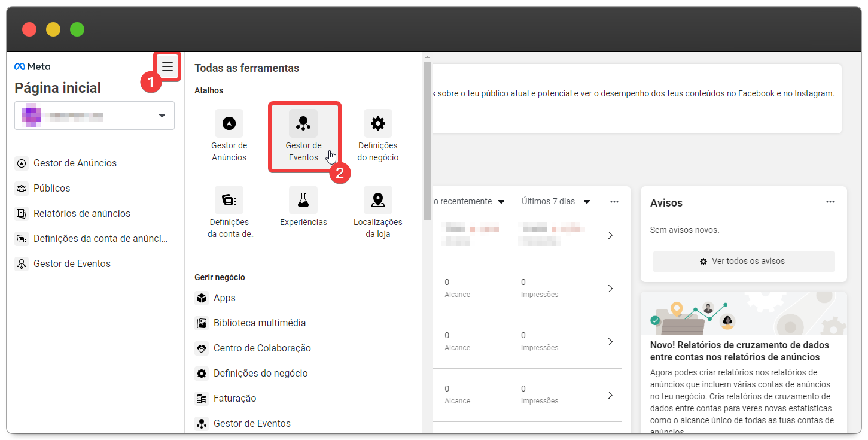The width and height of the screenshot is (868, 440).
Task: Expand the first row's right chevron
Action: (610, 235)
